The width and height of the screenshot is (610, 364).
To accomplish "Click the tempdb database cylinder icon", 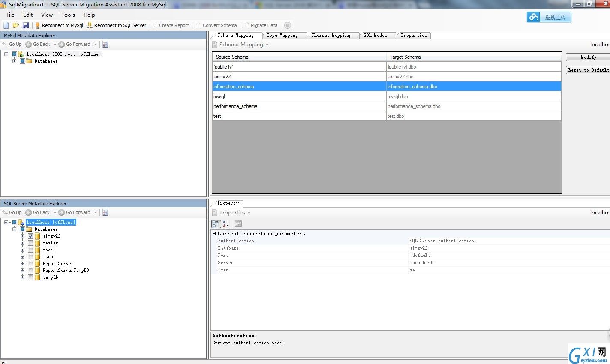I will (x=38, y=277).
